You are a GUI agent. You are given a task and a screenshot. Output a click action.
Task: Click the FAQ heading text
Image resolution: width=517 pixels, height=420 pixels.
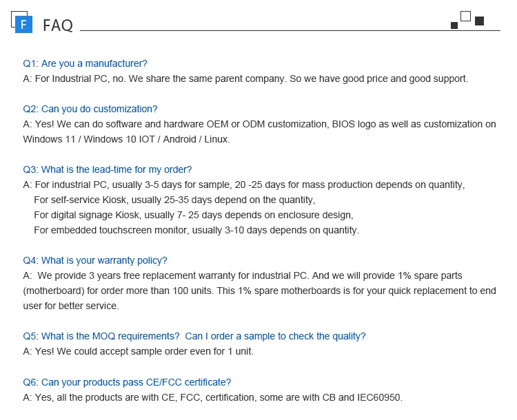57,26
